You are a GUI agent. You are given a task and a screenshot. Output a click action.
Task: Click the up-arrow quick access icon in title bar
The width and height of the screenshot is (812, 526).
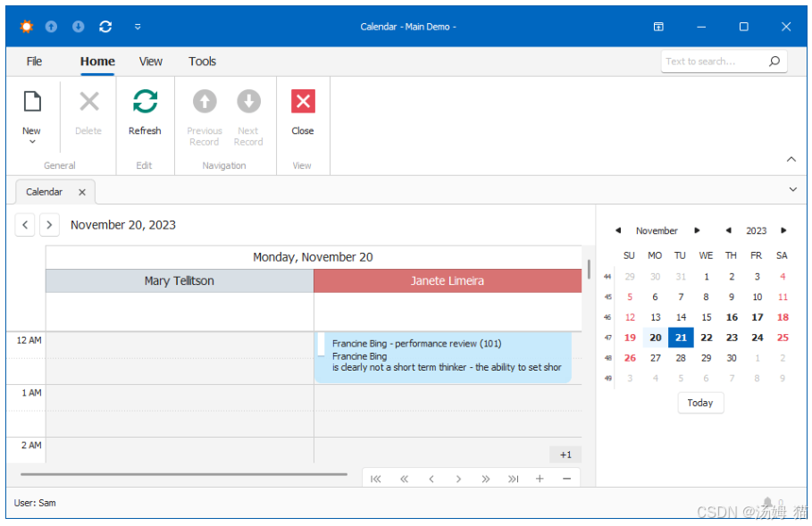click(x=51, y=27)
